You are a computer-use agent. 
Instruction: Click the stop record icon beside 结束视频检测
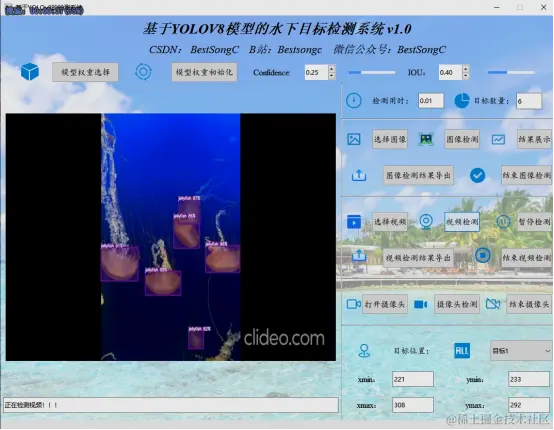point(483,255)
